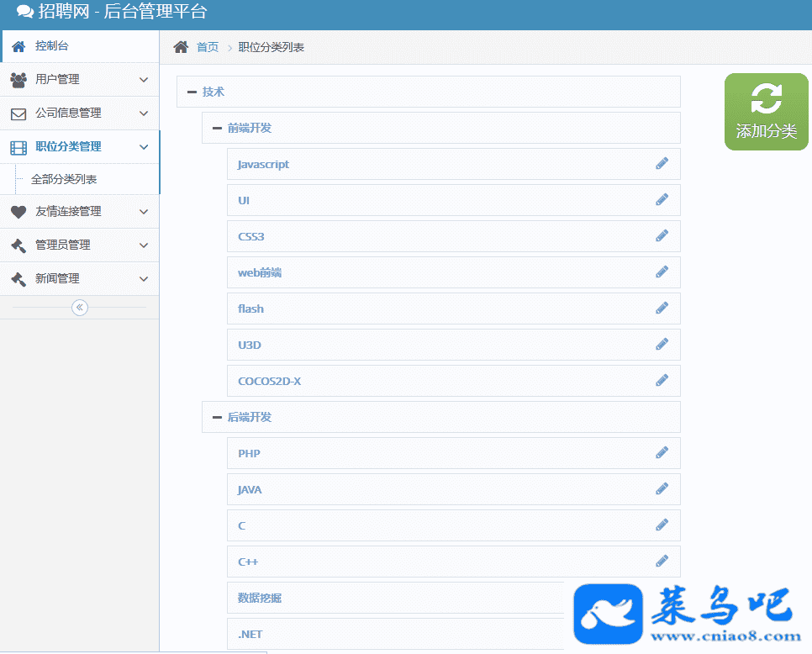The width and height of the screenshot is (812, 654).
Task: Collapse the 技术 category tree
Action: pyautogui.click(x=192, y=92)
